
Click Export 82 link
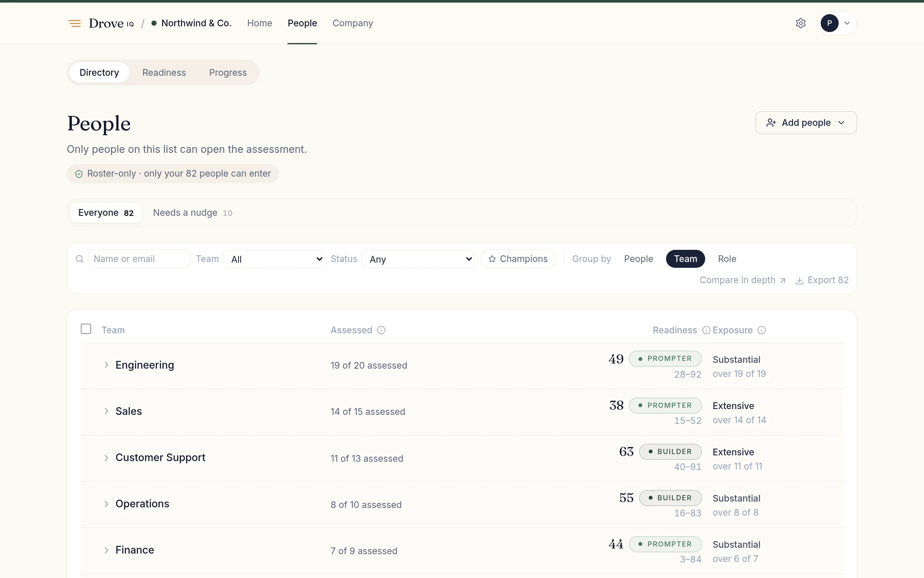click(822, 280)
